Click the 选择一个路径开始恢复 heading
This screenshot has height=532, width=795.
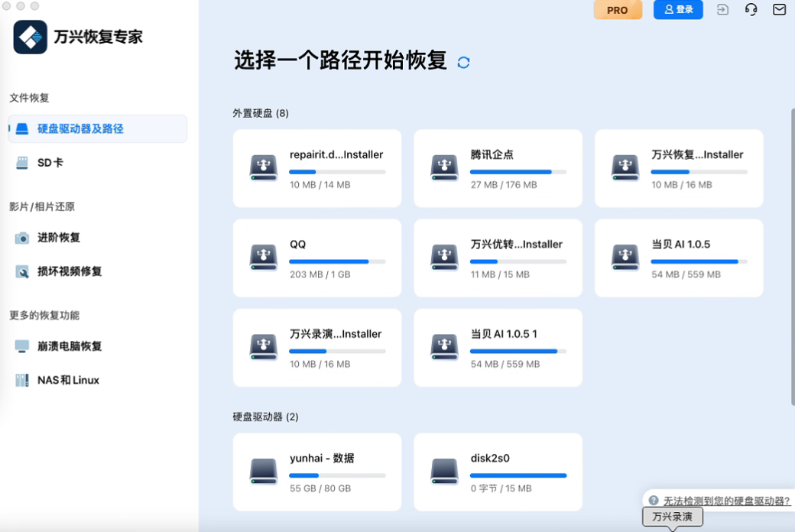click(x=340, y=60)
